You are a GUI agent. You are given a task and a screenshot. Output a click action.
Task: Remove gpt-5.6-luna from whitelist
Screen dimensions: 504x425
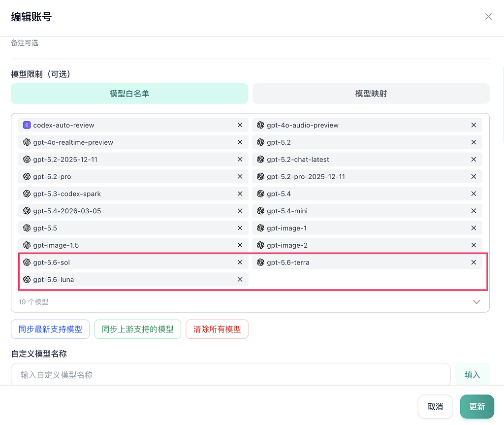tap(240, 280)
